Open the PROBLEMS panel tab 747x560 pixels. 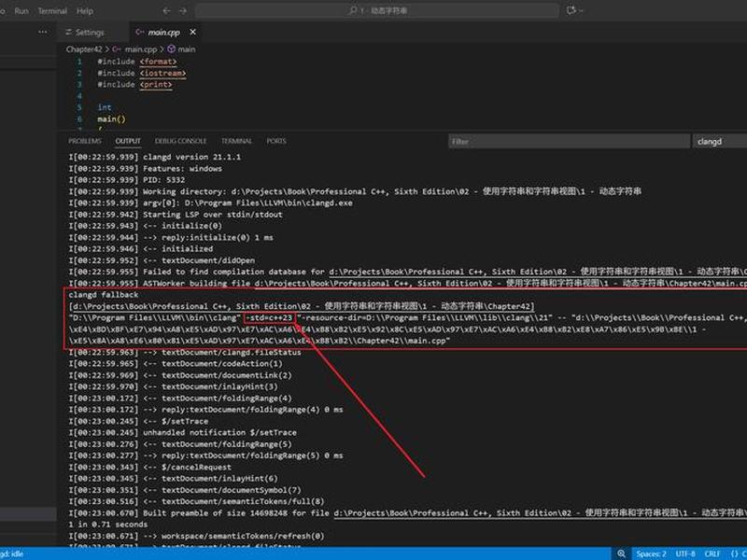click(85, 141)
